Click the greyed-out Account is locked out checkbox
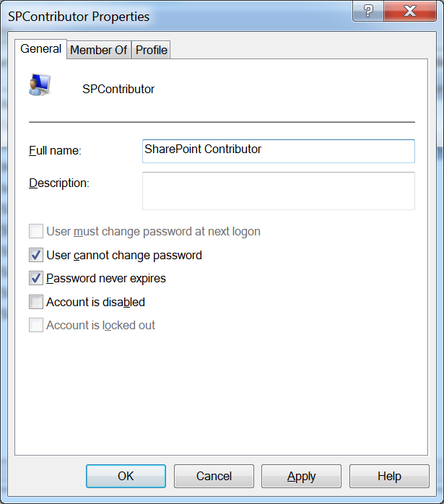This screenshot has width=444, height=504. tap(36, 326)
